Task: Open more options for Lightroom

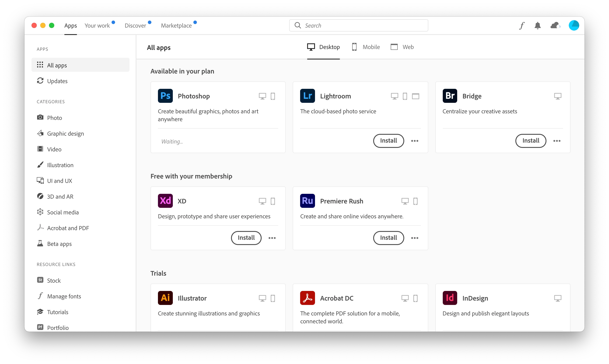Action: tap(415, 141)
